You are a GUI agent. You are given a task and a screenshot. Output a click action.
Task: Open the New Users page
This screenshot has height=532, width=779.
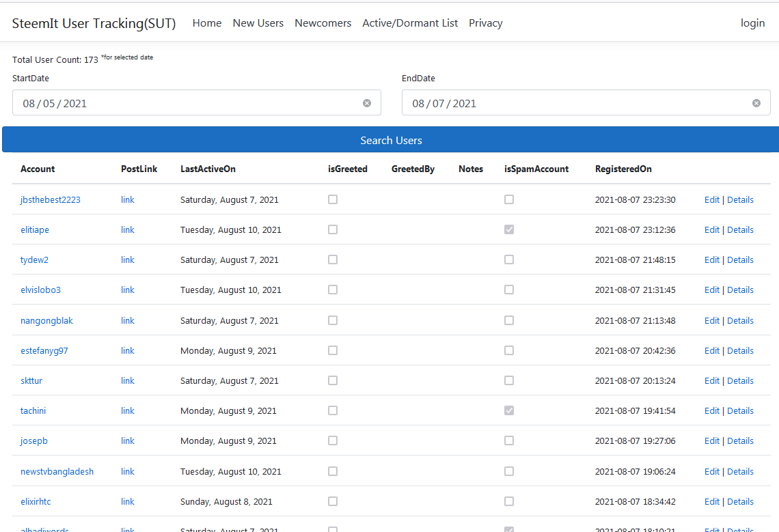pyautogui.click(x=258, y=23)
